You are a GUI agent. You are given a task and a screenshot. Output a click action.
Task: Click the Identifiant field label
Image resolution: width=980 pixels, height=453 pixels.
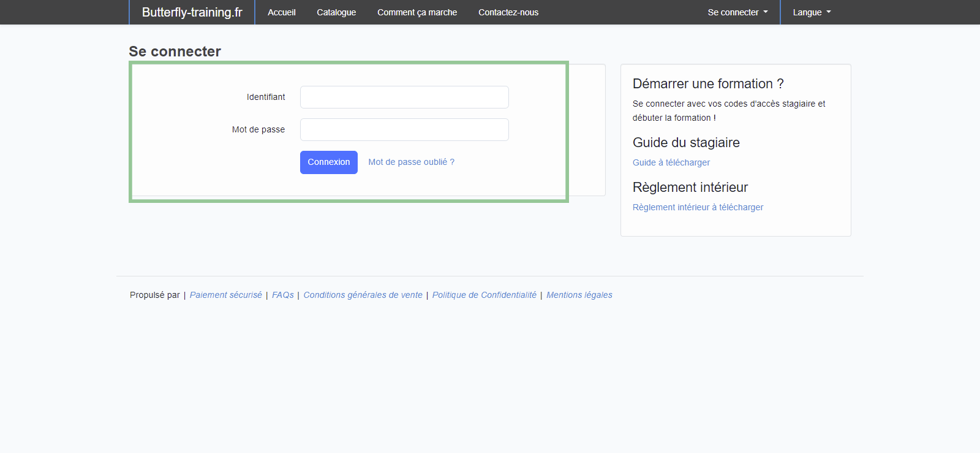pos(266,97)
